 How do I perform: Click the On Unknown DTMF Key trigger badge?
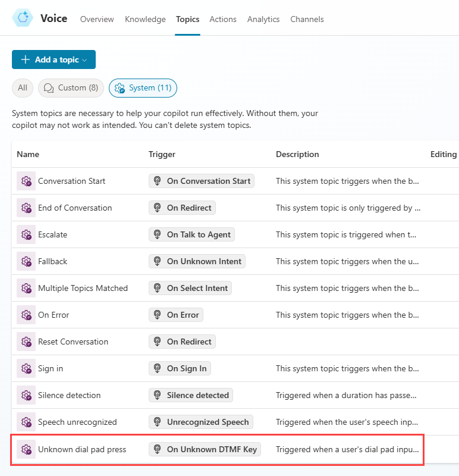click(x=205, y=449)
